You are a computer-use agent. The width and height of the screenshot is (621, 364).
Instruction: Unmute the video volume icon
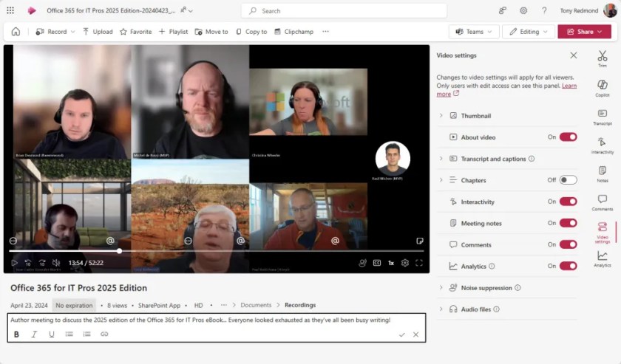click(x=56, y=263)
